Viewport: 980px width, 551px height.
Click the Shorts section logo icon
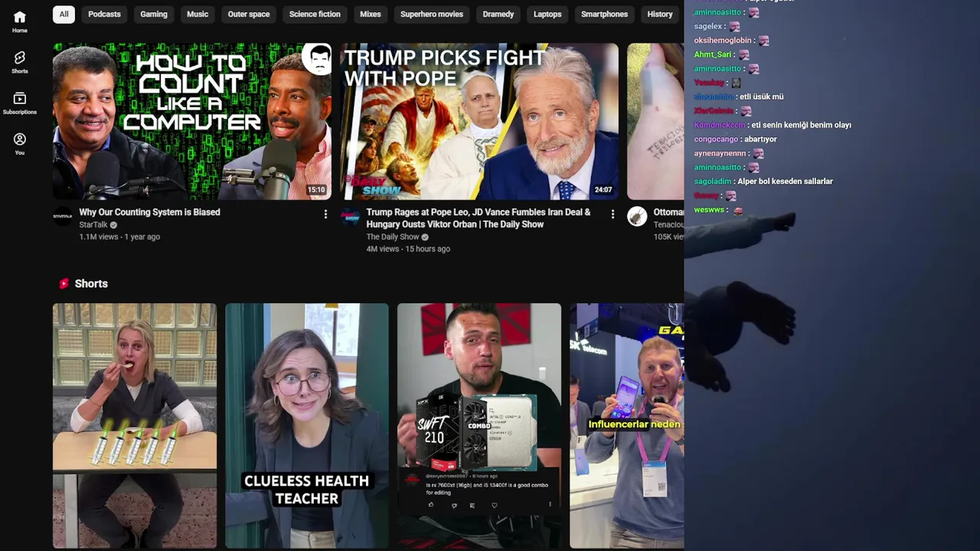pos(64,283)
